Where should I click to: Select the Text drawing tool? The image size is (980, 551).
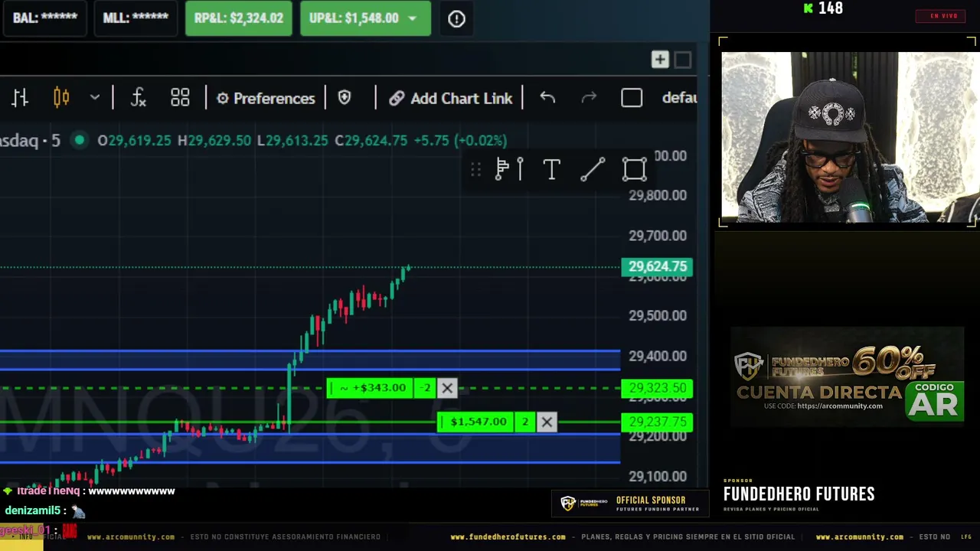point(551,170)
